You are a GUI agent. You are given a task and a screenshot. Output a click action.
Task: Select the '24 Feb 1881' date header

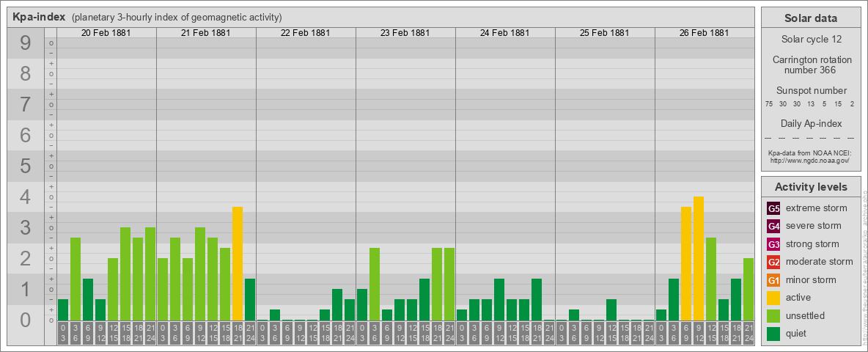click(504, 33)
